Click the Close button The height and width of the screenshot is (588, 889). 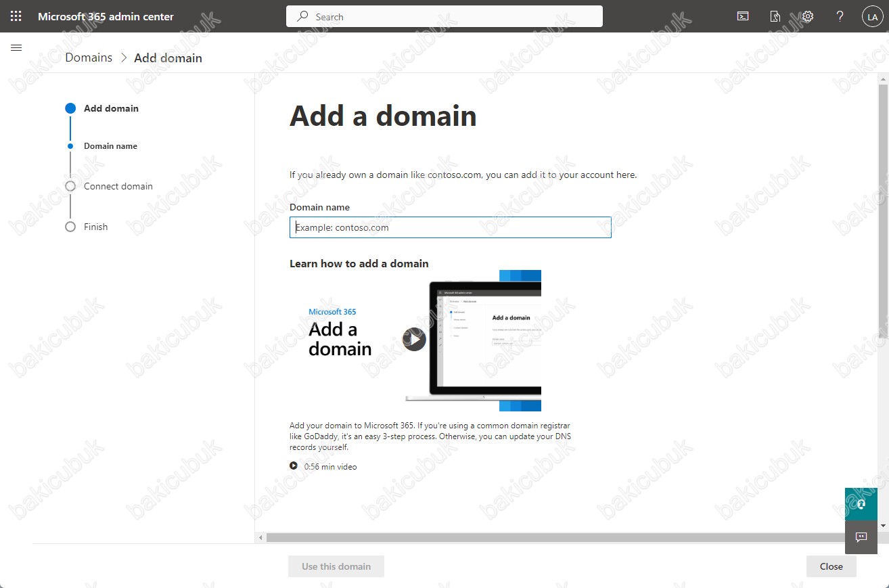click(831, 566)
